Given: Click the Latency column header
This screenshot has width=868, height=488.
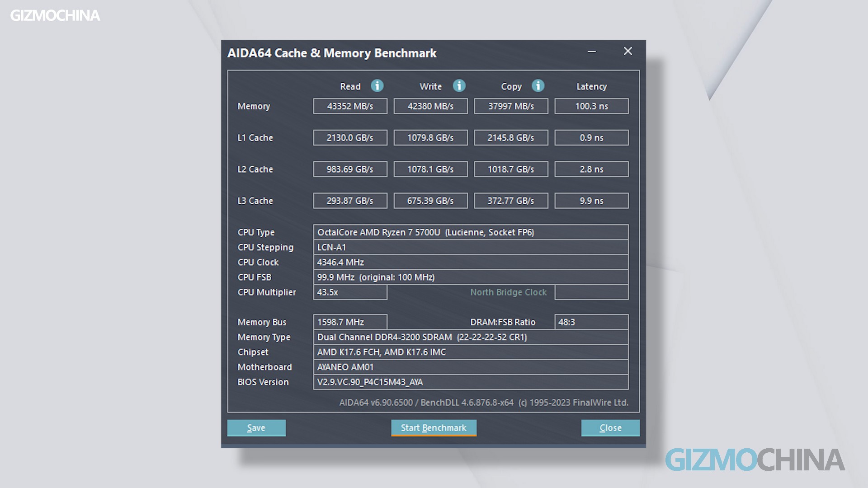Looking at the screenshot, I should pos(591,86).
